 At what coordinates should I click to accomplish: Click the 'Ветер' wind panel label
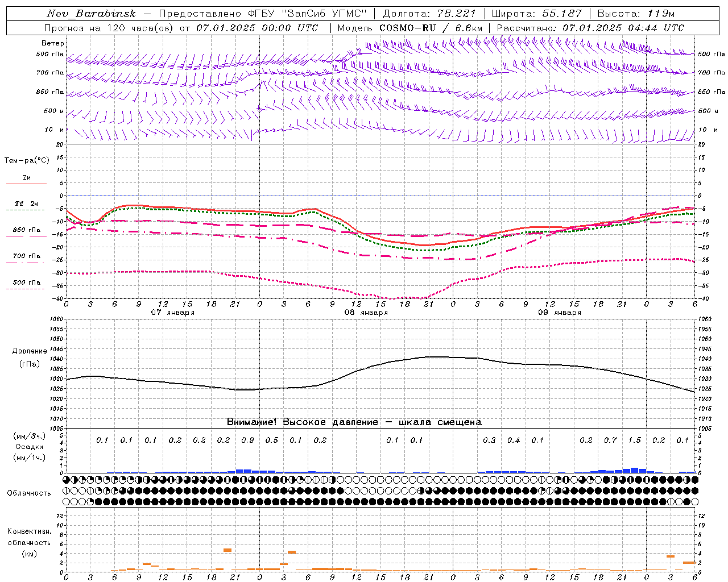[x=53, y=43]
